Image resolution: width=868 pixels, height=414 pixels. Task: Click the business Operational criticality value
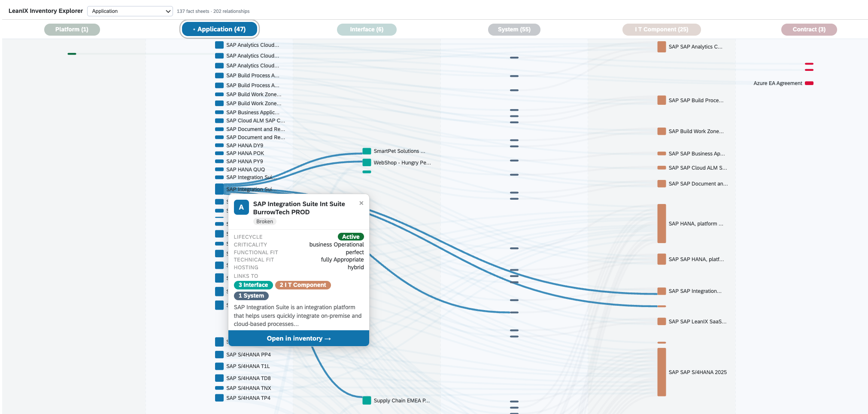click(337, 245)
